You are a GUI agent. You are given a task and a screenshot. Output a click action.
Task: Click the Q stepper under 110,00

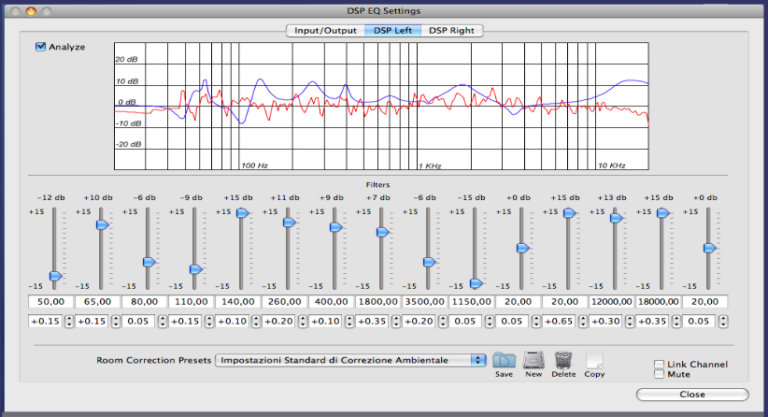point(209,321)
